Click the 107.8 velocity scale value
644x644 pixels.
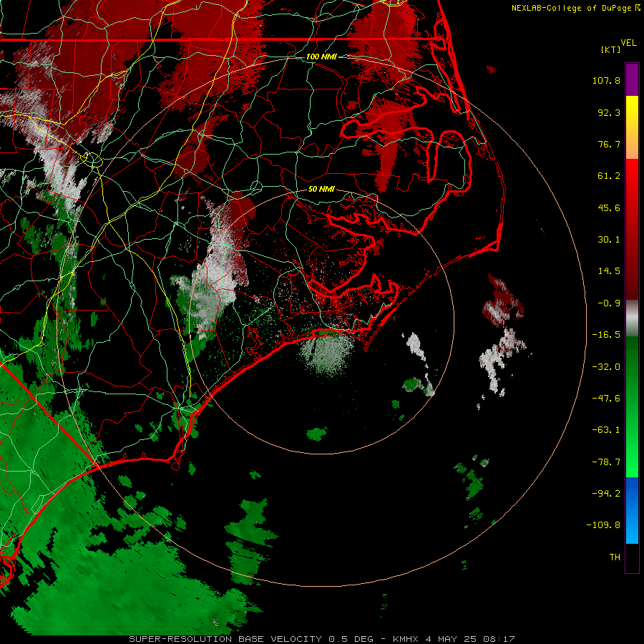tap(606, 80)
